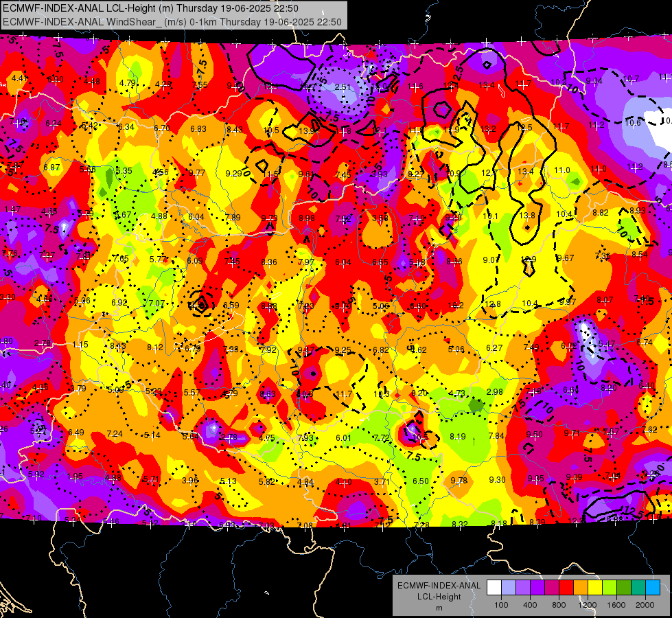Click the wind shear value '8.12'
Image resolution: width=672 pixels, height=618 pixels.
pyautogui.click(x=155, y=347)
